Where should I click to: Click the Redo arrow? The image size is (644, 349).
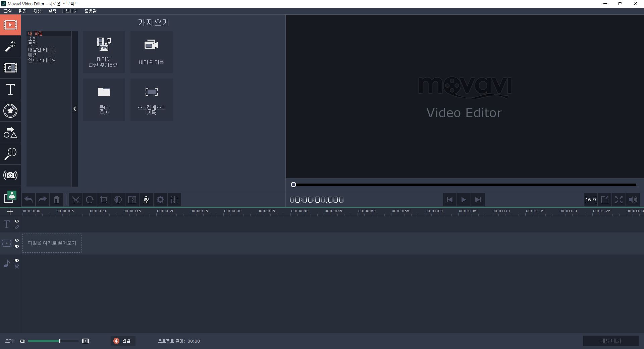(43, 200)
